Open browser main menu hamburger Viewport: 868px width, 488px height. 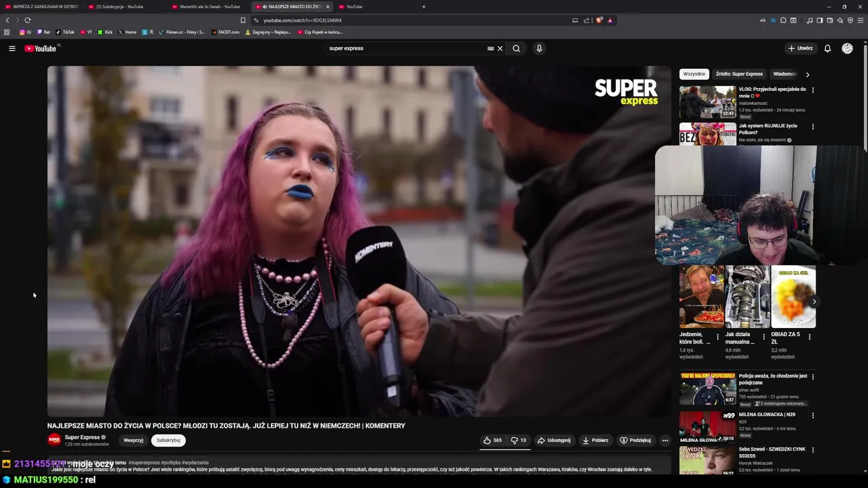pyautogui.click(x=860, y=20)
